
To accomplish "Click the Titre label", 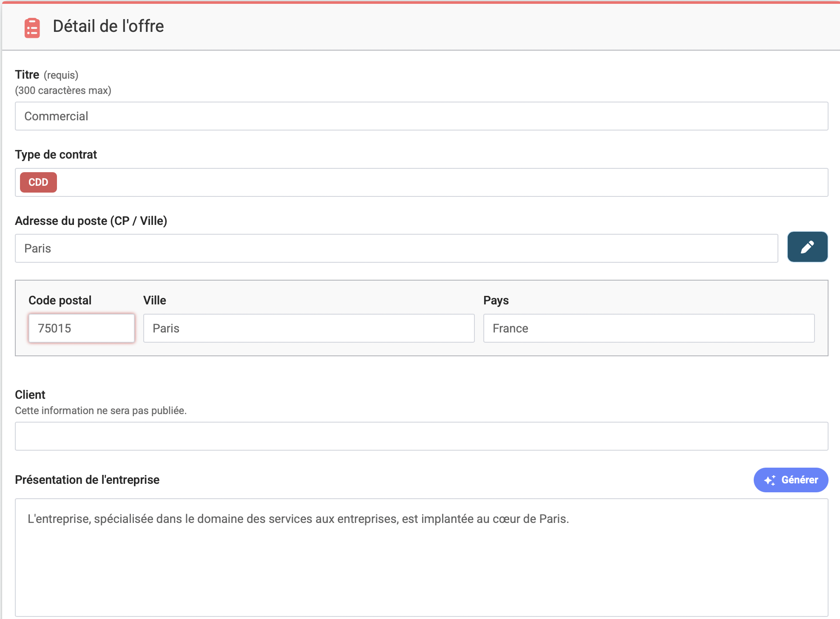I will 27,75.
